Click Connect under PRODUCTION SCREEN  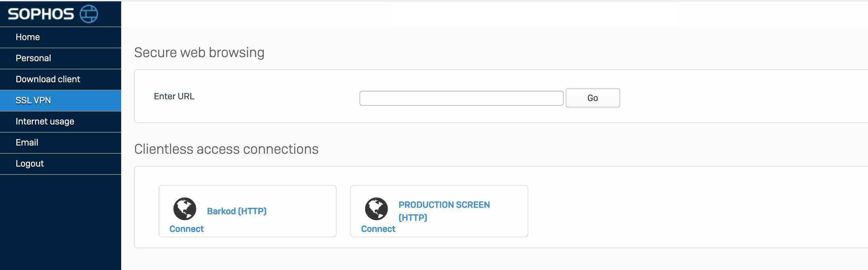(378, 229)
